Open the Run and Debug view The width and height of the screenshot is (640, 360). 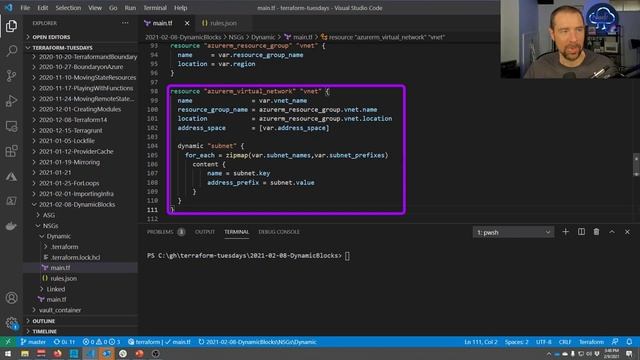11,101
